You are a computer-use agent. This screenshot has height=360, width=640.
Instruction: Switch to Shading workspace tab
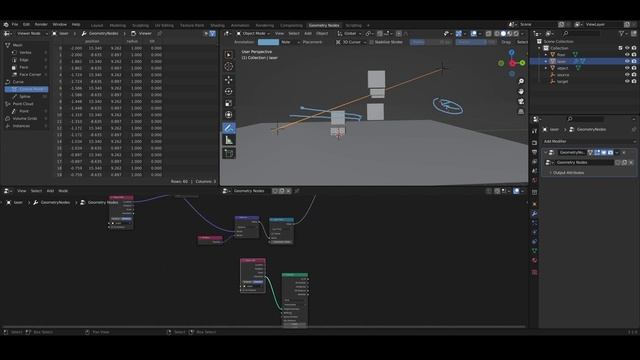pos(217,25)
